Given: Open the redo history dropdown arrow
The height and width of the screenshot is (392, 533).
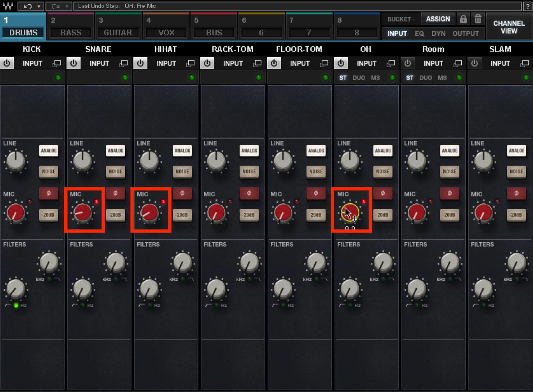Looking at the screenshot, I should tap(67, 6).
